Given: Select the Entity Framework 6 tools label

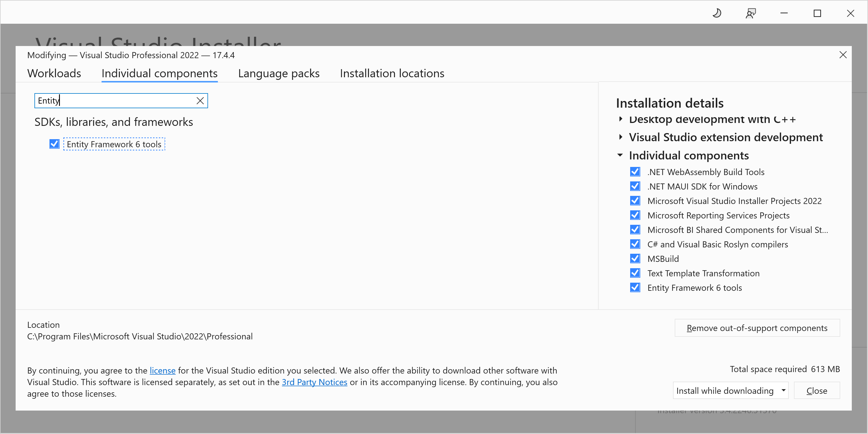Looking at the screenshot, I should 114,144.
